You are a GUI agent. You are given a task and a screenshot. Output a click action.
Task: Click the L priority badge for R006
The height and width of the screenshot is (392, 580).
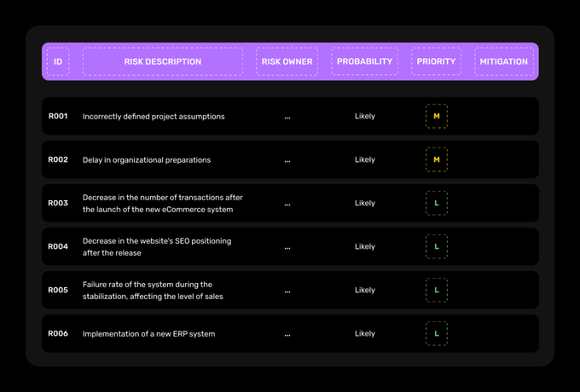[x=437, y=333]
